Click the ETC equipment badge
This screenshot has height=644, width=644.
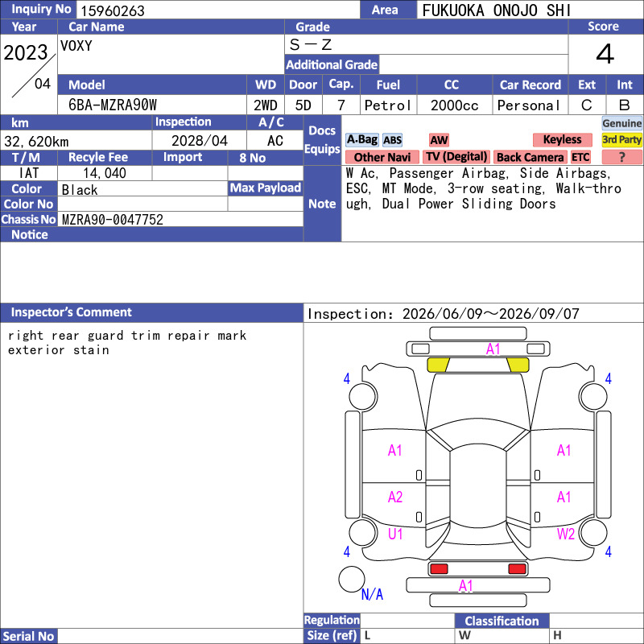(x=580, y=157)
